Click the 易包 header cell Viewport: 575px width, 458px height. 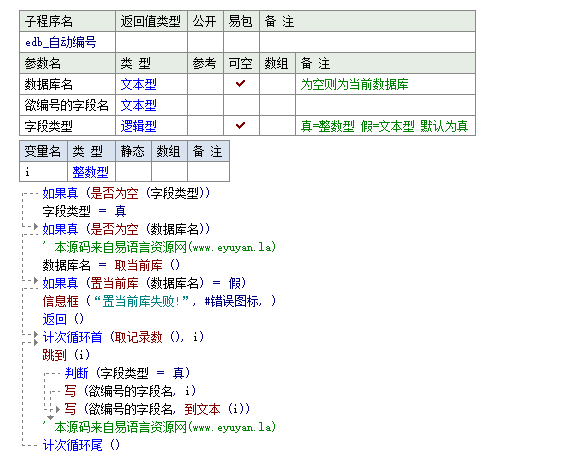tap(241, 21)
